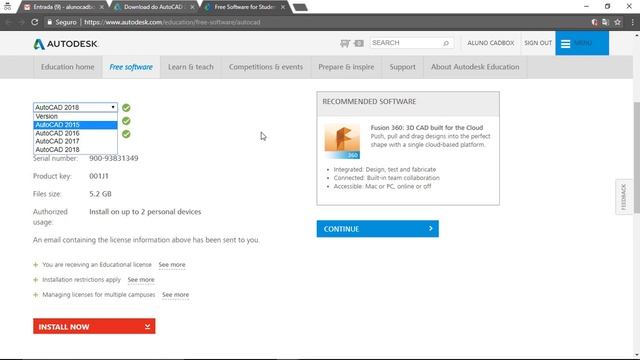The height and width of the screenshot is (360, 640).
Task: Open the AutoCAD 2018 version dropdown
Action: [76, 107]
